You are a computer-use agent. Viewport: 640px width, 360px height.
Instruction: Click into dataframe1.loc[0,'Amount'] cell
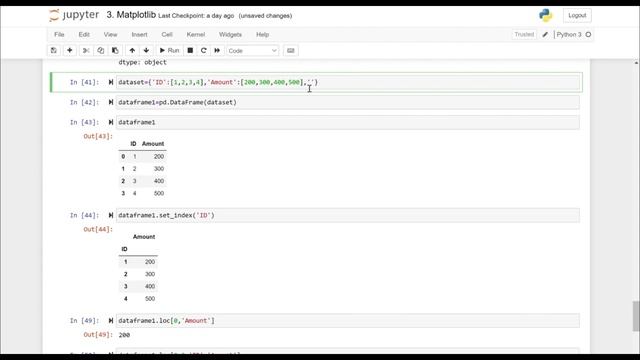pyautogui.click(x=348, y=321)
